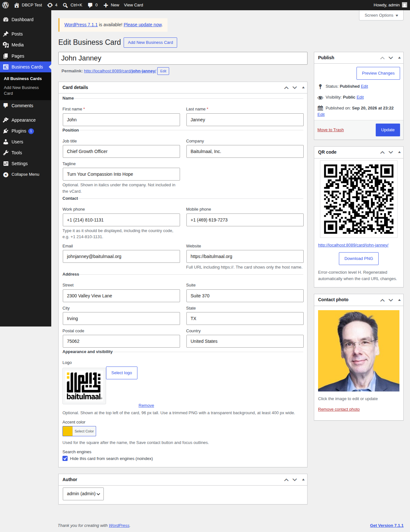The width and height of the screenshot is (410, 532).
Task: Click the Update button
Action: coord(388,130)
